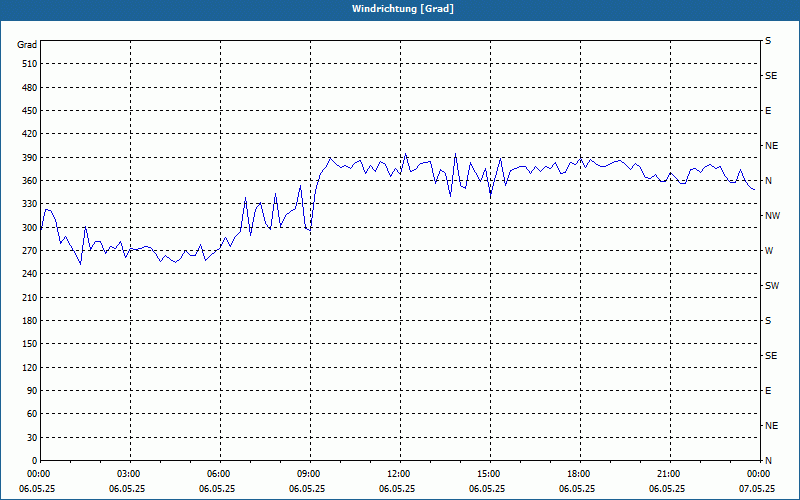800x500 pixels.
Task: Select the 360 y-axis value
Action: 30,181
